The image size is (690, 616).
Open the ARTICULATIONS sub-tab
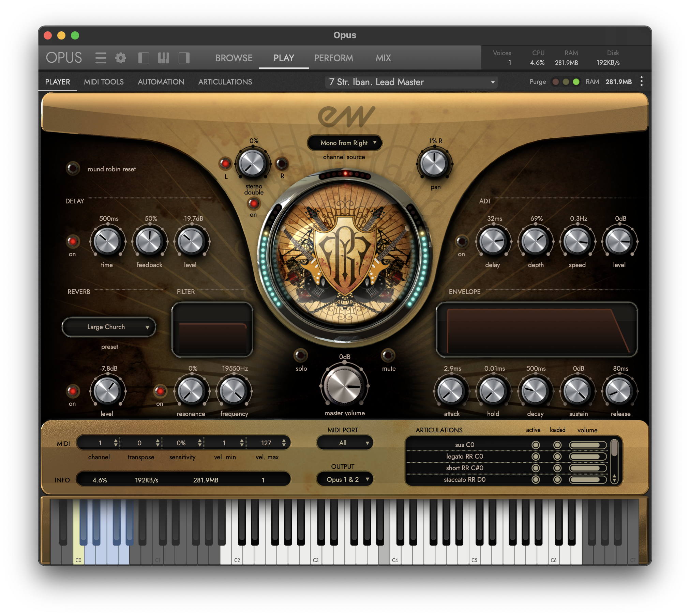coord(225,82)
